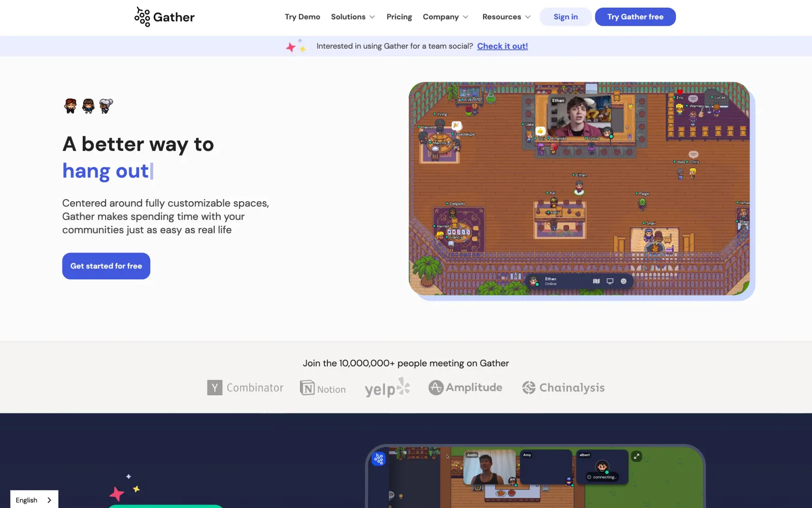Viewport: 812px width, 508px height.
Task: Click the blue Gather icon in the lower screenshot
Action: tap(379, 459)
